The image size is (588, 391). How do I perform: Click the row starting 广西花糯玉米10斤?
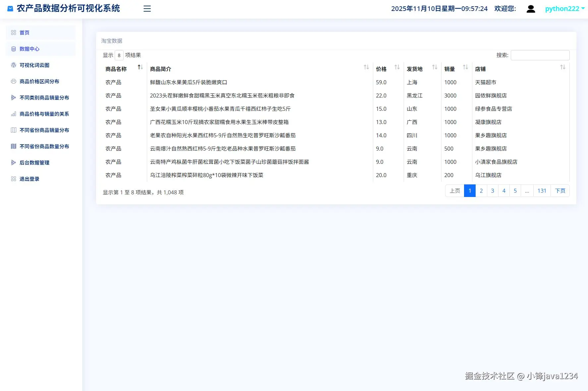tap(336, 122)
